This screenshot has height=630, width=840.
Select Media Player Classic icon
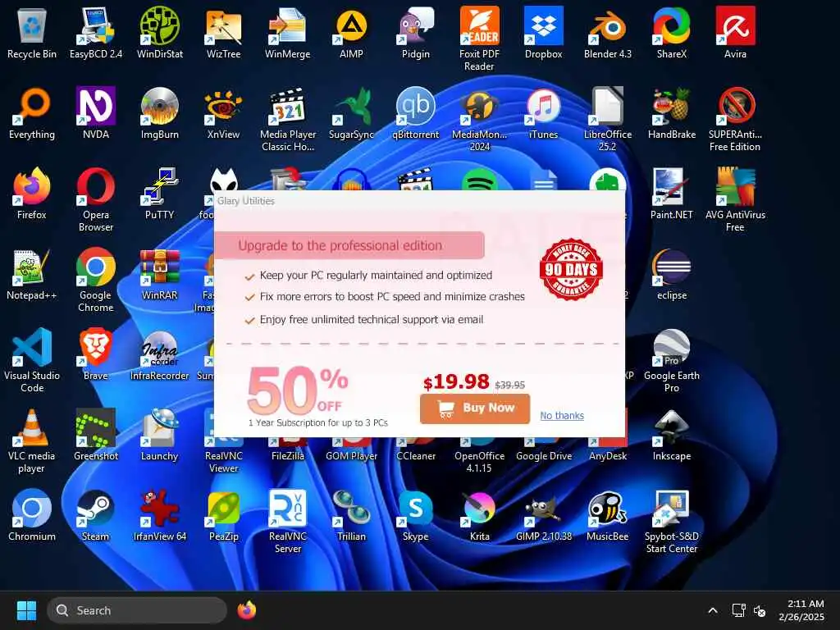tap(288, 119)
